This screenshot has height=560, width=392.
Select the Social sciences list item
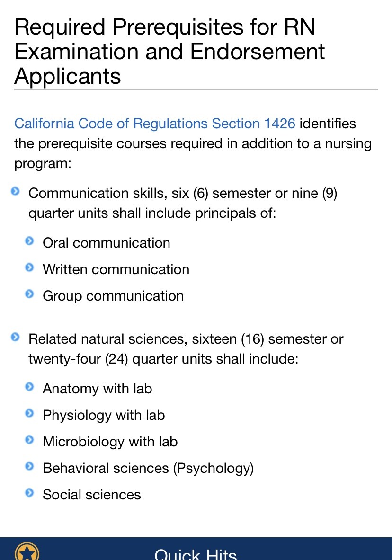coord(92,495)
